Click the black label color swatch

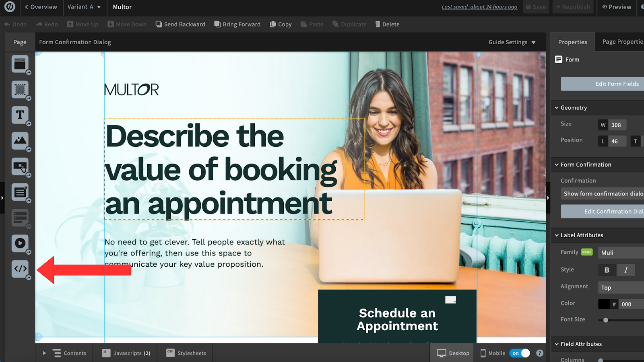click(604, 304)
